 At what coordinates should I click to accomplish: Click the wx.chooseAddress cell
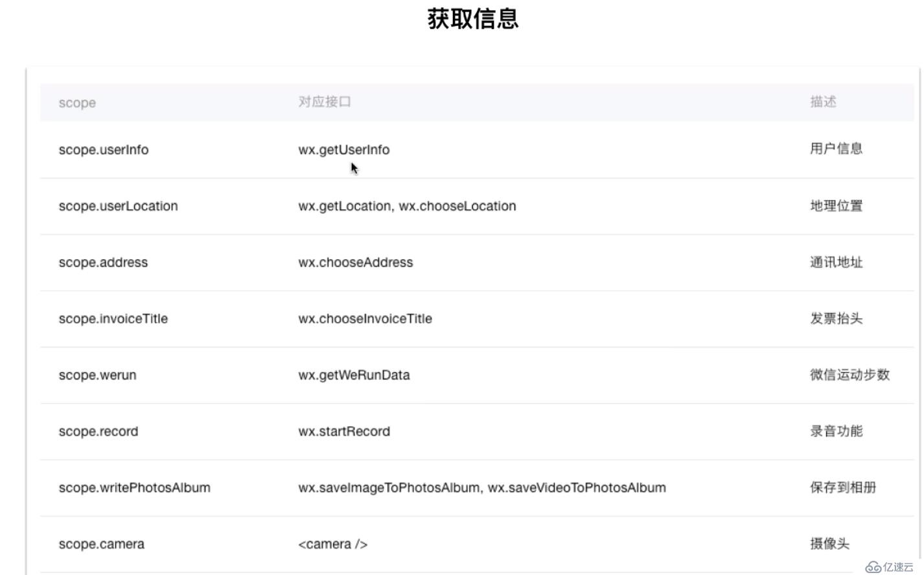[356, 263]
